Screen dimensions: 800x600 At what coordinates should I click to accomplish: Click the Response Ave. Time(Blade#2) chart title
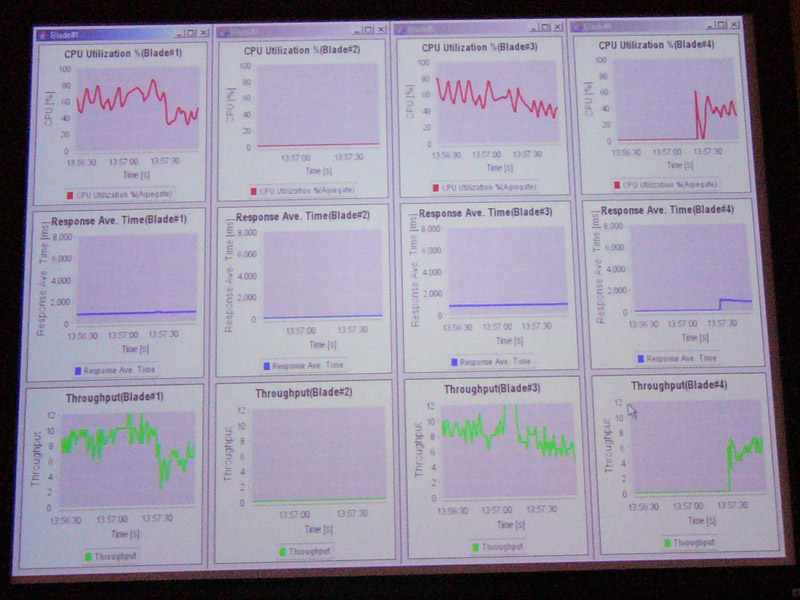[x=300, y=215]
